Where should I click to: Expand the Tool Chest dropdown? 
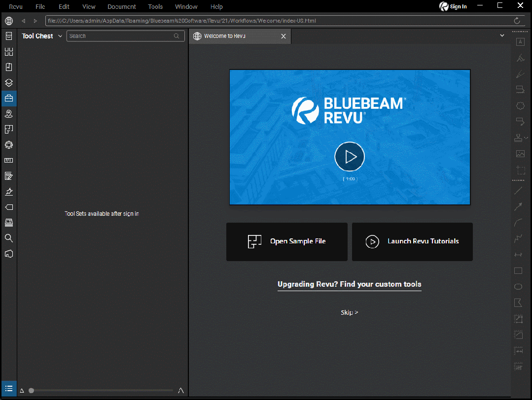pos(60,35)
